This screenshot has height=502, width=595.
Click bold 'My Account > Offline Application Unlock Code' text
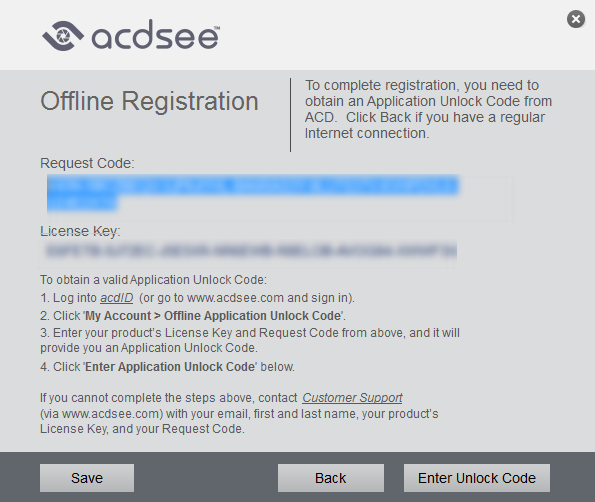click(x=214, y=316)
